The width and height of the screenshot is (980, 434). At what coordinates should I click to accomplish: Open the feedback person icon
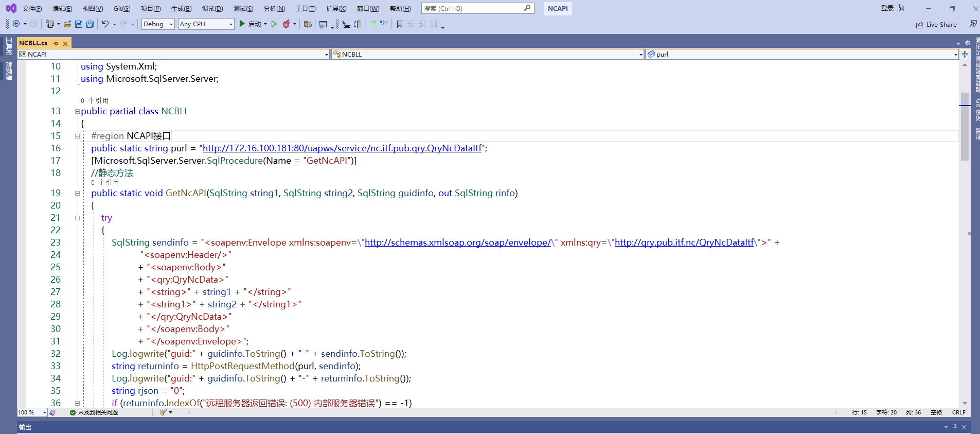[973, 24]
